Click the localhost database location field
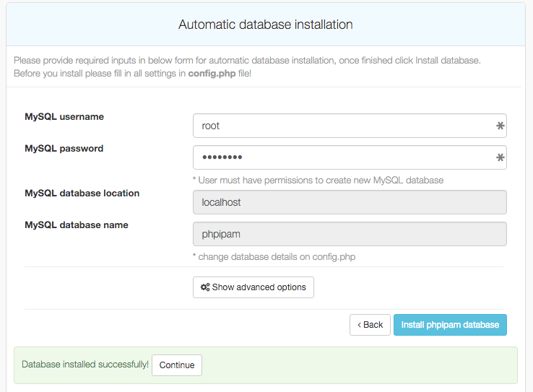Viewport: 533px width, 392px height. click(x=350, y=202)
